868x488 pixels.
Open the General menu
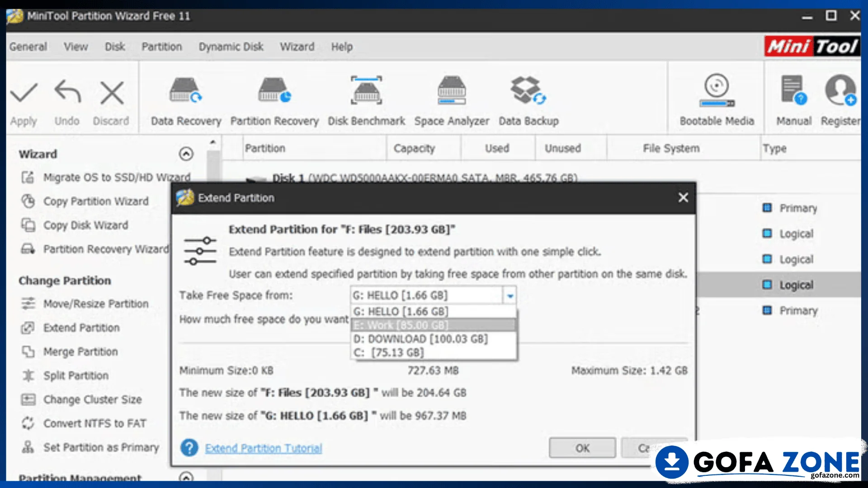[x=28, y=47]
